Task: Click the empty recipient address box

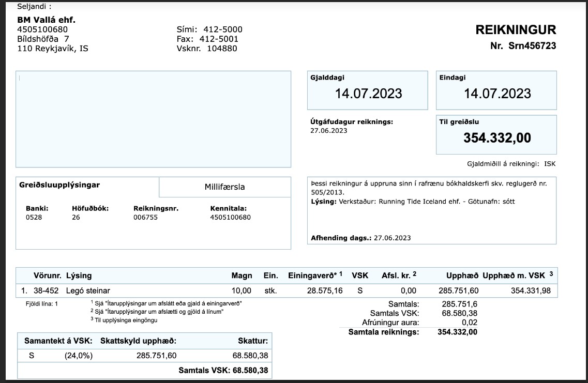Action: click(x=154, y=119)
